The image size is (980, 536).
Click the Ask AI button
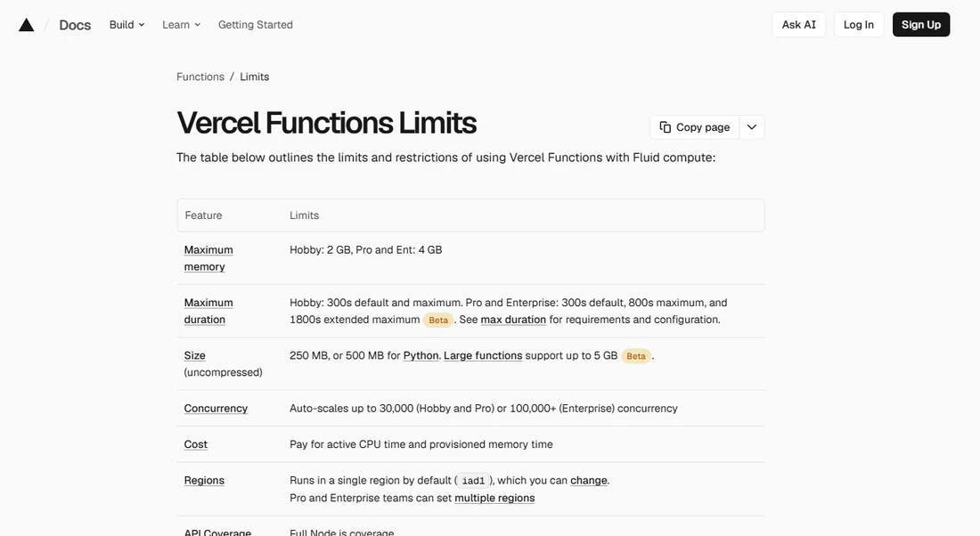point(799,24)
